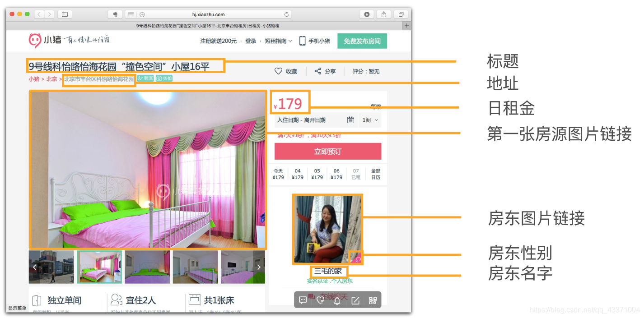Viewport: 644px width, 318px height.
Task: Open a new tab with plus button
Action: pos(406,26)
